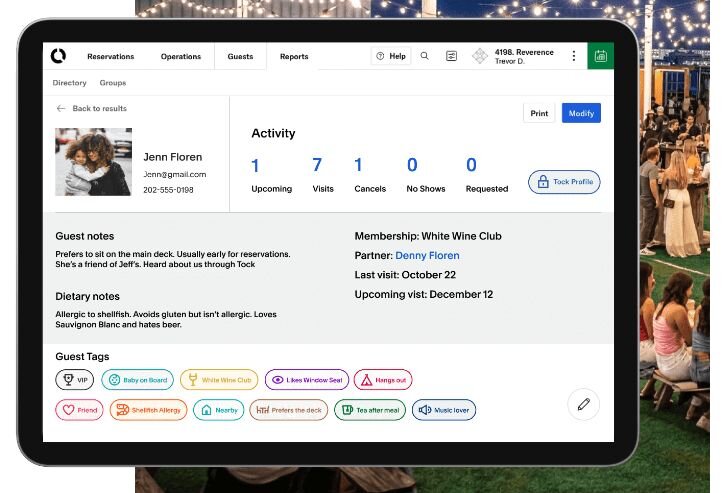Open the three-dot more options menu

tap(573, 56)
